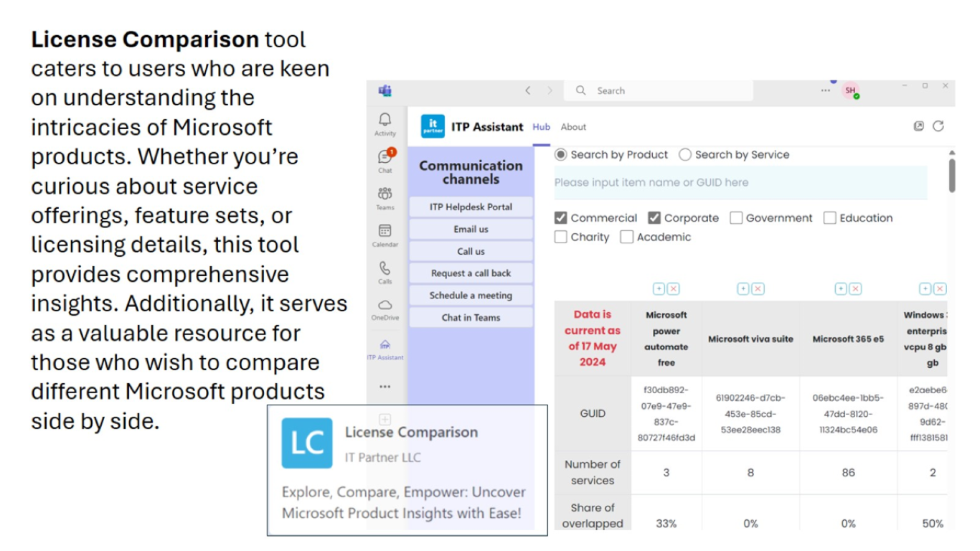The height and width of the screenshot is (551, 980).
Task: Click the Microsoft power automate free header
Action: (666, 339)
